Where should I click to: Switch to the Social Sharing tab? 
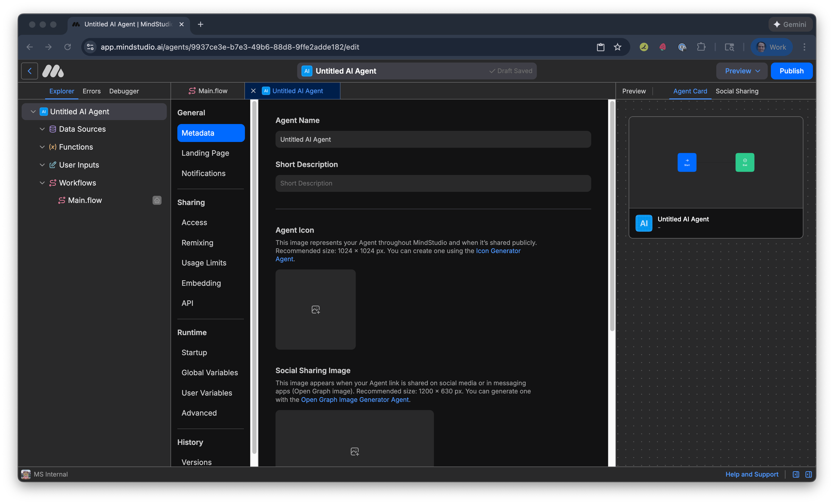tap(737, 91)
